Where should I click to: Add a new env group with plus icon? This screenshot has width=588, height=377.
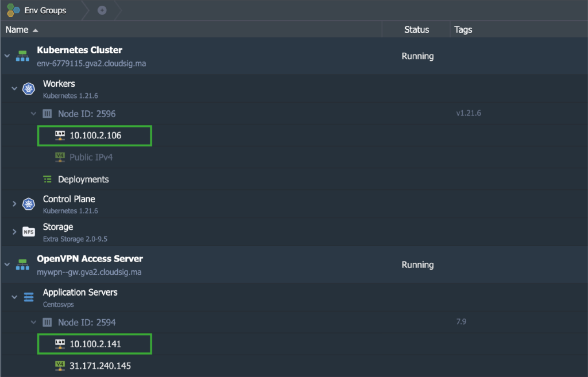[x=102, y=10]
